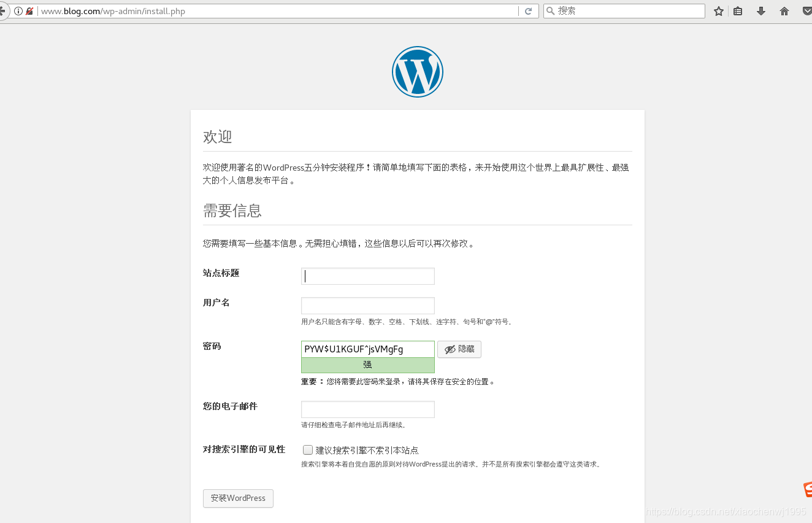
Task: Click the browser 搜索 box
Action: click(x=624, y=11)
